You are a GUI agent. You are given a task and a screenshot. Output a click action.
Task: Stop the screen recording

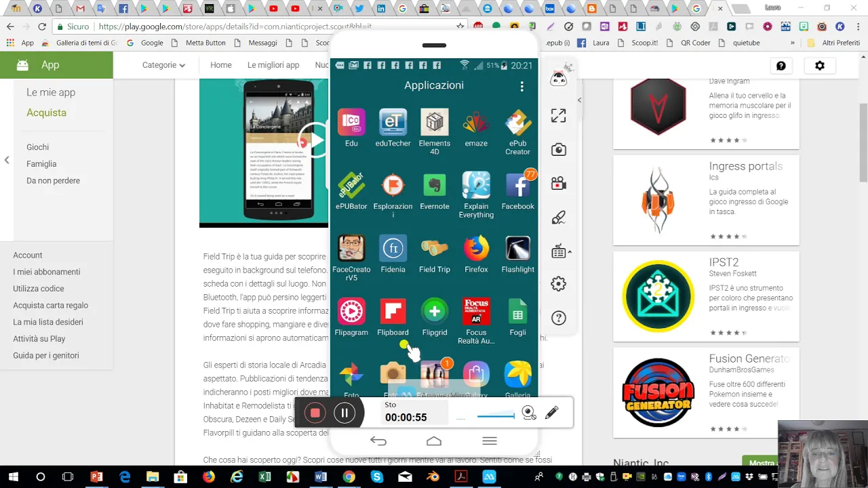click(x=315, y=413)
